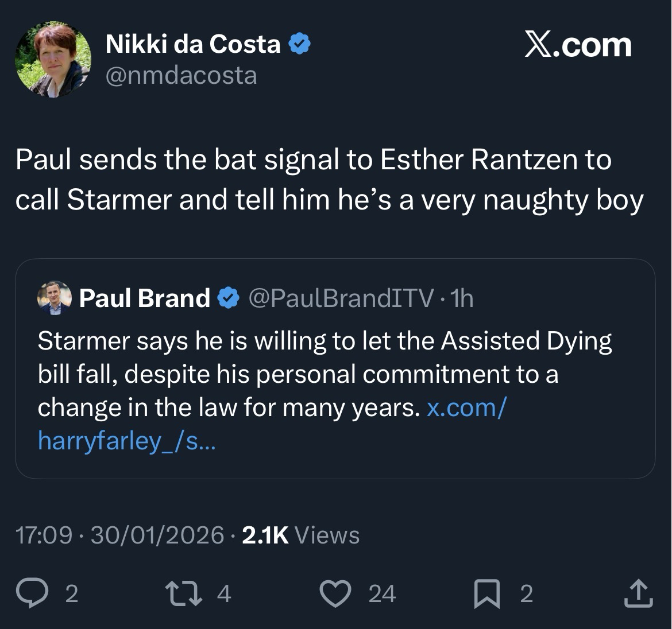Click the @PaulBrandITV handle
This screenshot has width=672, height=629.
point(341,298)
